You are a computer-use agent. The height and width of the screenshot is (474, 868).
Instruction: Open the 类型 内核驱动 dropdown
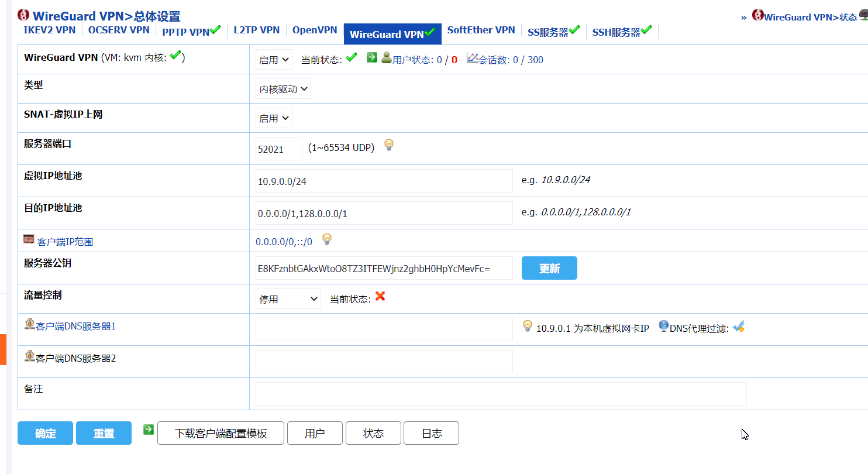[x=283, y=89]
